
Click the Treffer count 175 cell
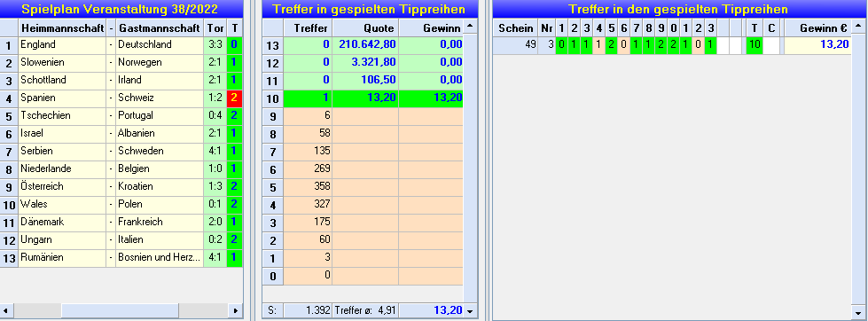tap(308, 222)
